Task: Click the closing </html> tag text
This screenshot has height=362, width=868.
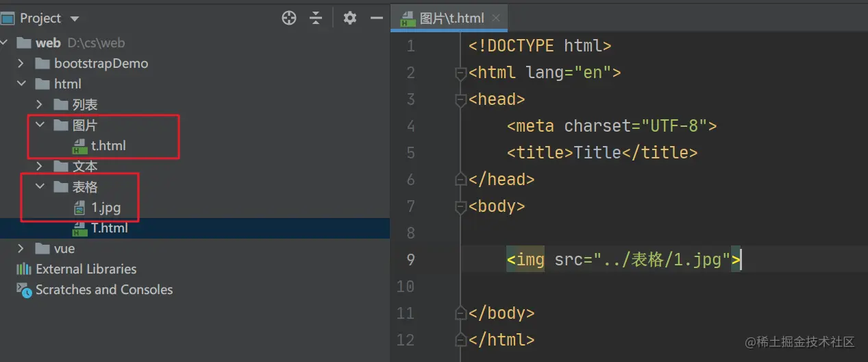Action: point(501,340)
